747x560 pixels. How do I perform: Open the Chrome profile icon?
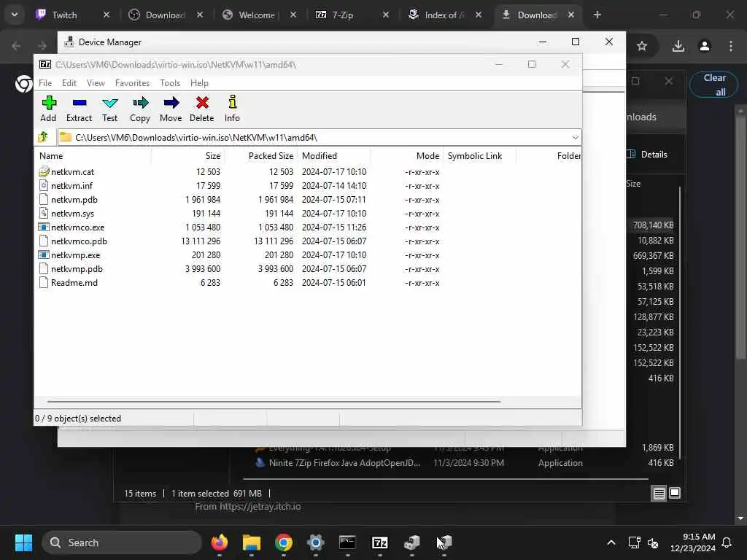pyautogui.click(x=705, y=46)
